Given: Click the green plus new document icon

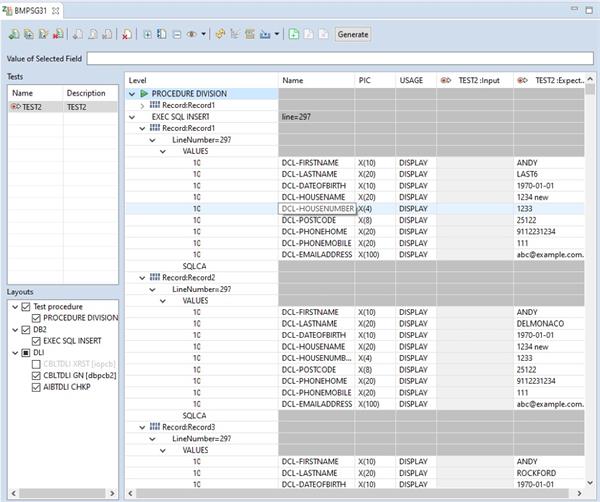Looking at the screenshot, I should pos(294,34).
